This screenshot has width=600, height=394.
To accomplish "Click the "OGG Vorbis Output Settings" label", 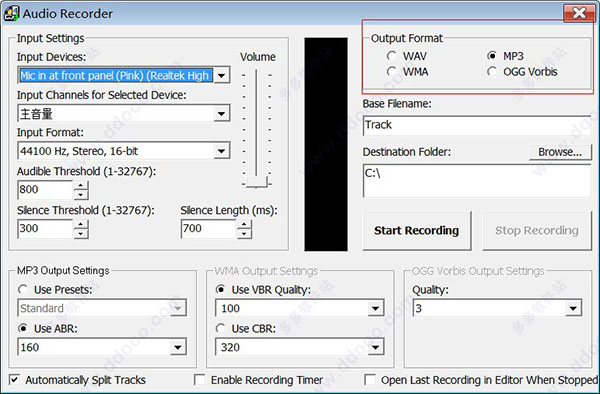I will pos(478,271).
